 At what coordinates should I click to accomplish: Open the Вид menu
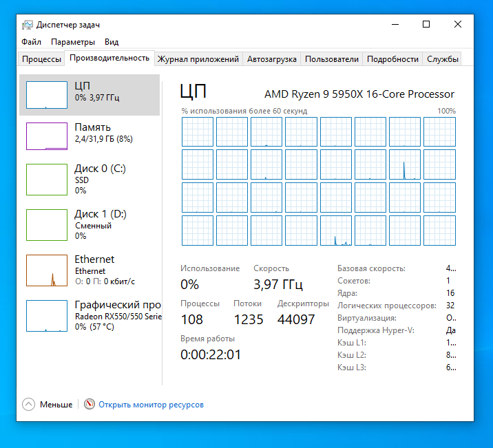pos(112,42)
